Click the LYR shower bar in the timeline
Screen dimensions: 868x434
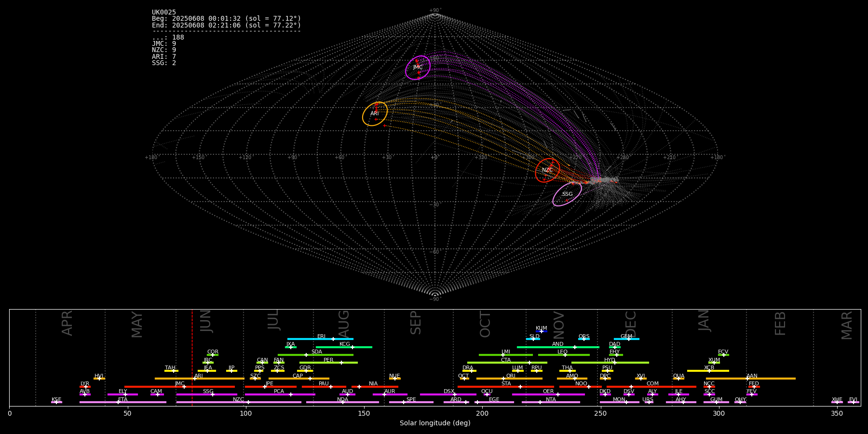click(85, 386)
